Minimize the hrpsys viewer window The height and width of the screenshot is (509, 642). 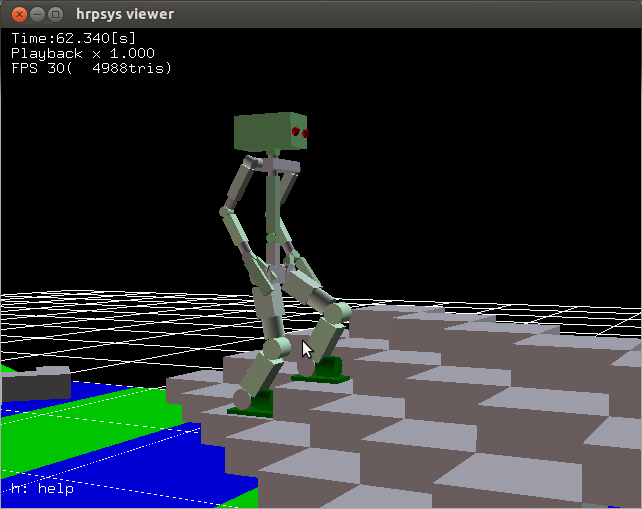pos(35,14)
